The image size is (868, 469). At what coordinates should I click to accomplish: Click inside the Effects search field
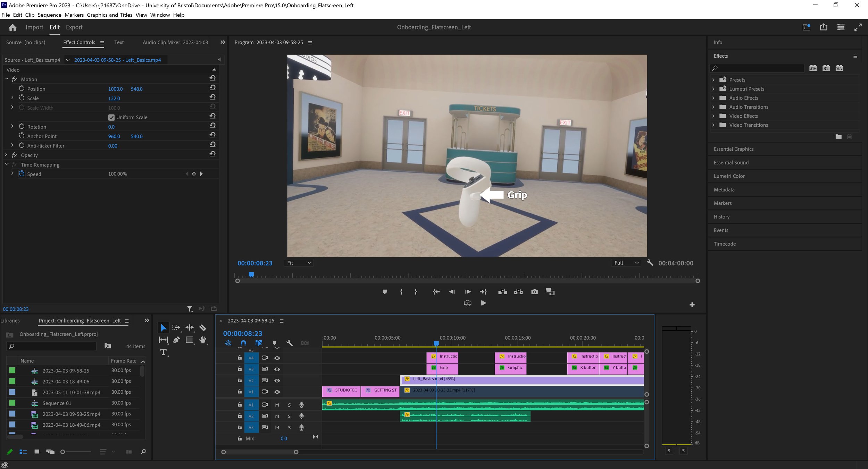757,68
